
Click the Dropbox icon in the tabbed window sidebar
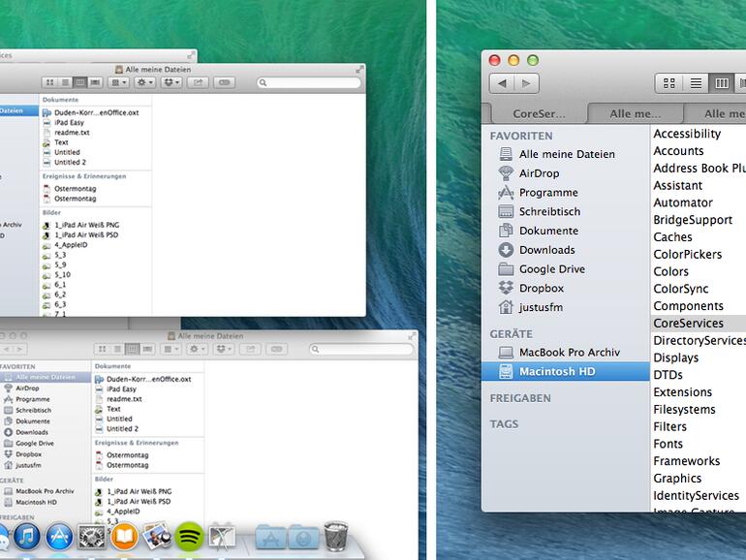click(x=506, y=288)
